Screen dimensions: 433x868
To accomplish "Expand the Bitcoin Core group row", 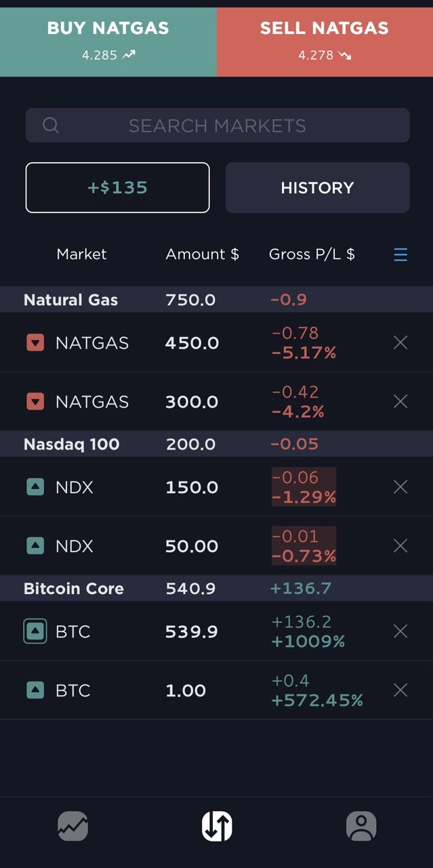I will click(x=73, y=589).
